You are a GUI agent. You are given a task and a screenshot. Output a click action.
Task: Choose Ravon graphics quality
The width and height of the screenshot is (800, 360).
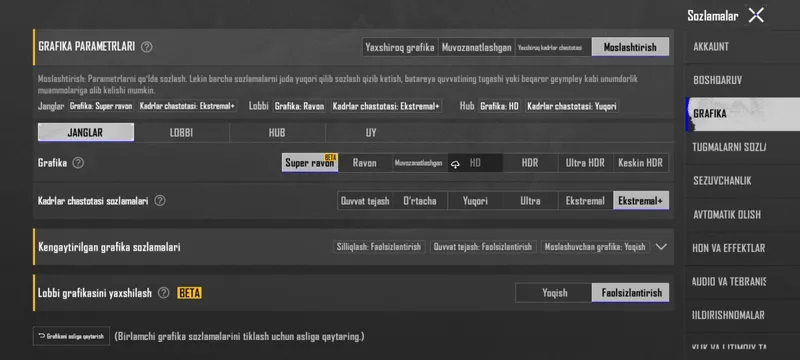click(365, 163)
